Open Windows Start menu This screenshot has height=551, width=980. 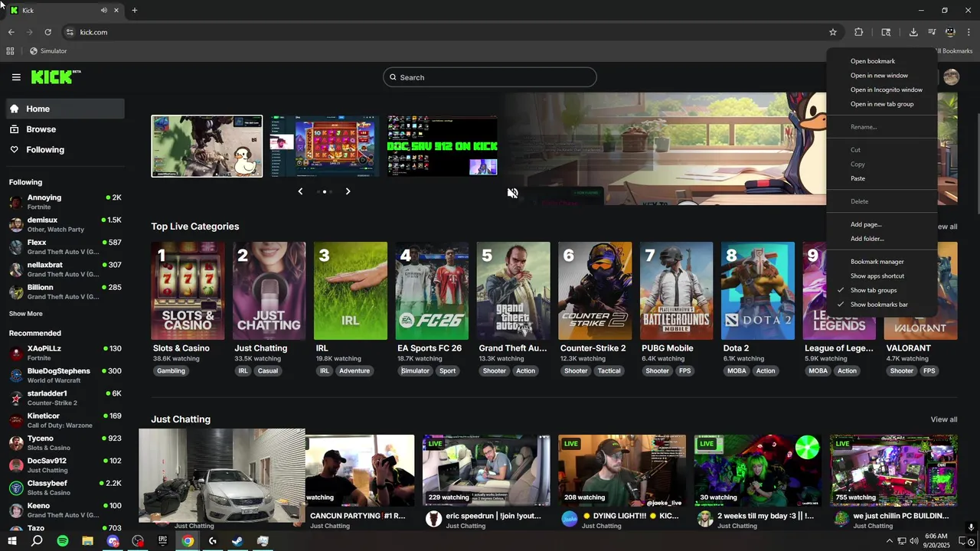[x=11, y=541]
